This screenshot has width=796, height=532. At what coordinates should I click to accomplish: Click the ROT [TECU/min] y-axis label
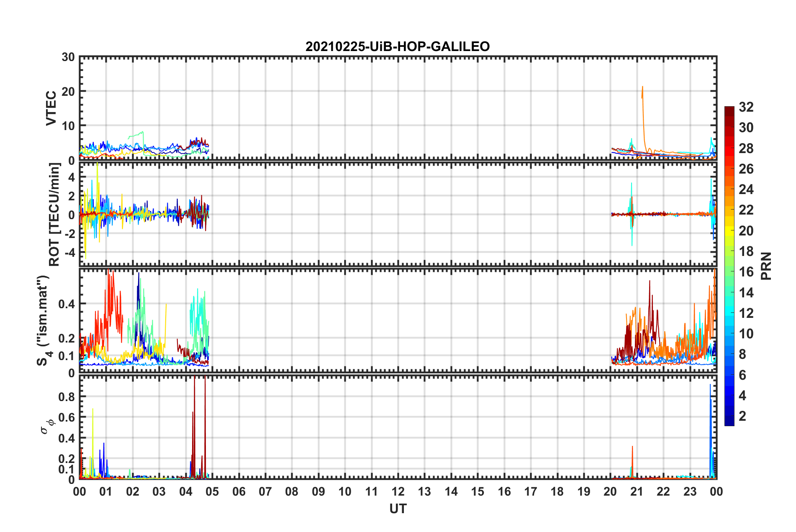[x=54, y=215]
